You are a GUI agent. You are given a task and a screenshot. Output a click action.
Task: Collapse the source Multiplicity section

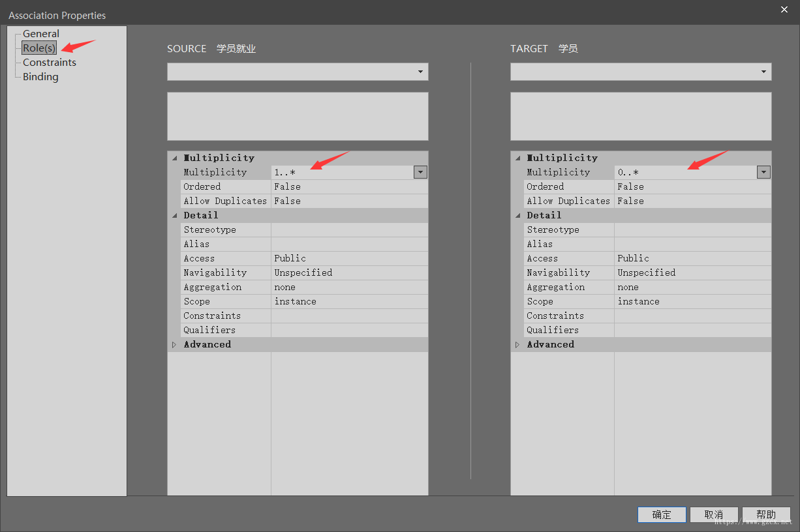(x=174, y=158)
